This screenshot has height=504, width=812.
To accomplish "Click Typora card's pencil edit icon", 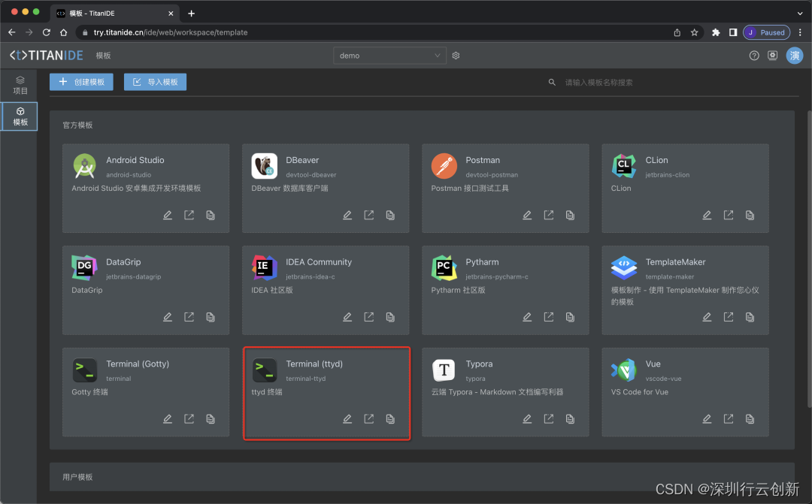I will click(x=526, y=418).
